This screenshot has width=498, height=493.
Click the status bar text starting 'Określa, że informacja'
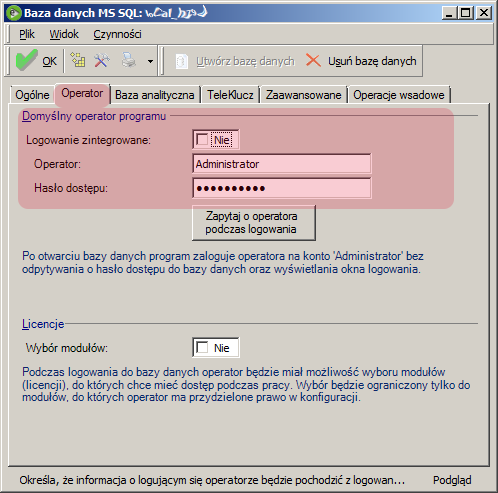coord(212,480)
